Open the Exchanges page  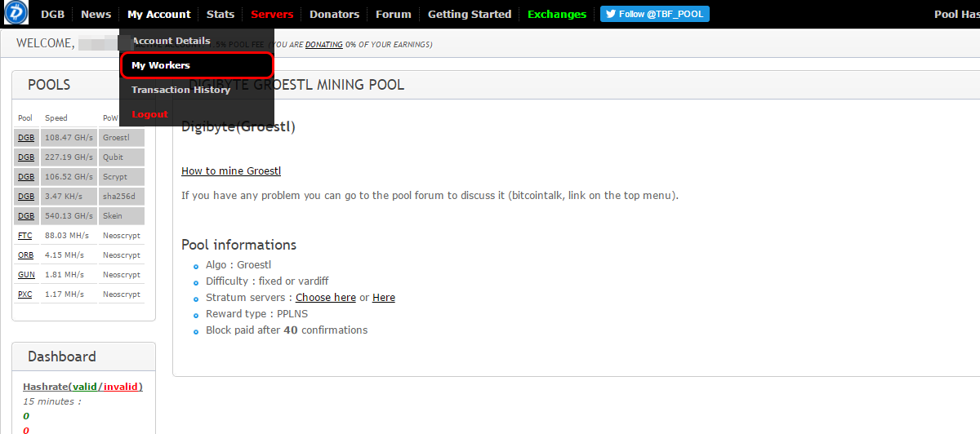[x=557, y=14]
